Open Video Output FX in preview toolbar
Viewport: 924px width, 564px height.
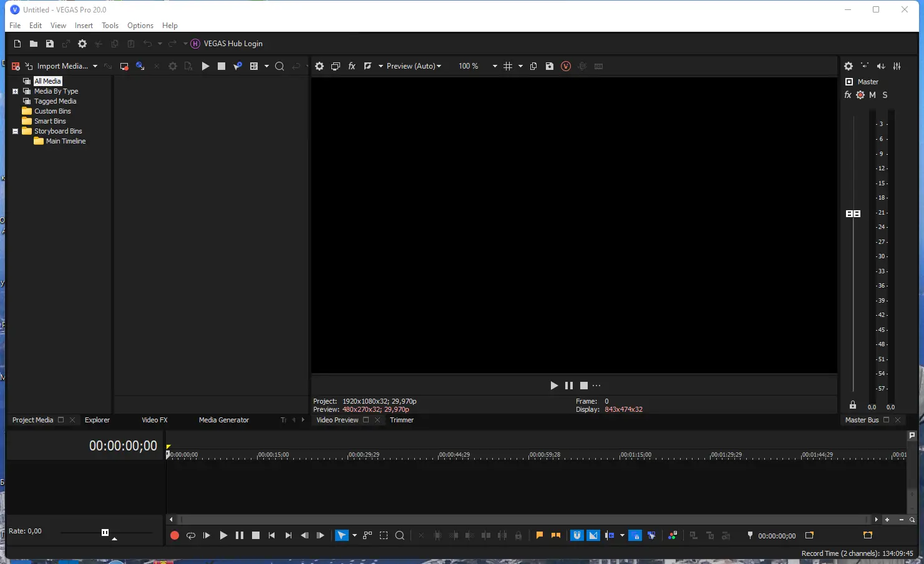click(x=351, y=66)
